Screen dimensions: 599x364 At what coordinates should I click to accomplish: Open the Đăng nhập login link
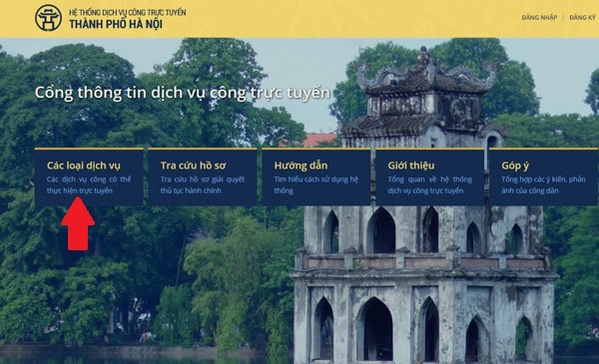tap(539, 18)
